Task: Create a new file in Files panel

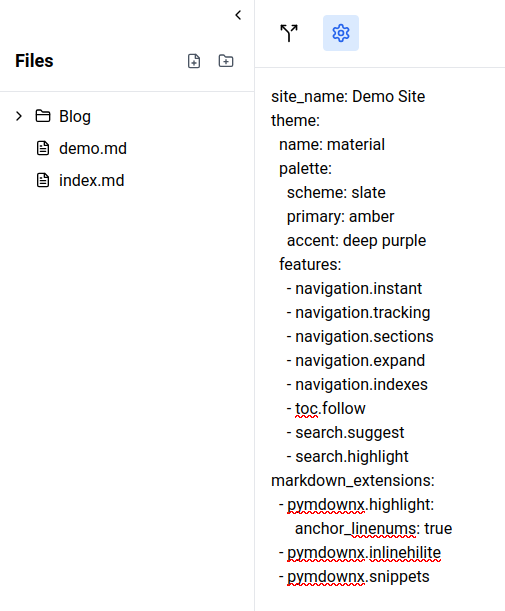Action: (194, 61)
